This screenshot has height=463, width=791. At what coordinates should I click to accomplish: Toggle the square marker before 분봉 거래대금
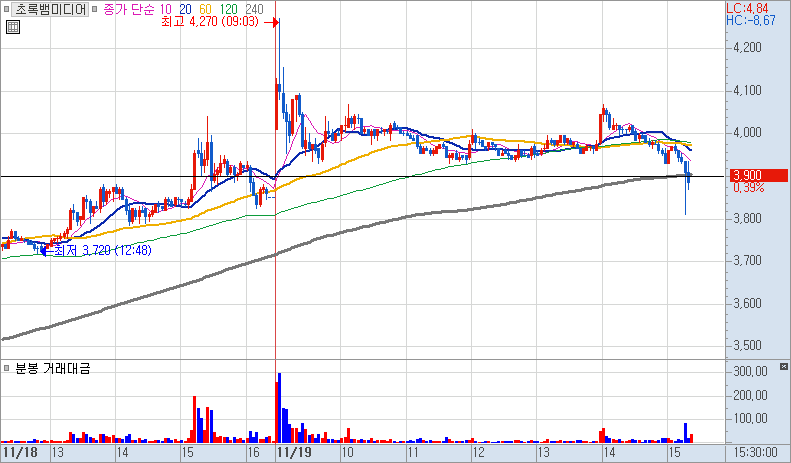point(7,368)
